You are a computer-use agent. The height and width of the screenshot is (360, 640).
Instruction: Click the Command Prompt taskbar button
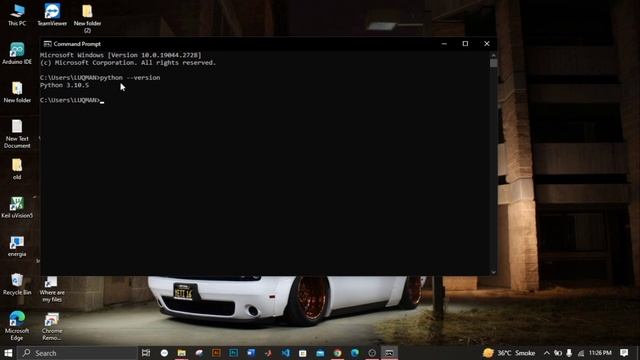(x=389, y=353)
